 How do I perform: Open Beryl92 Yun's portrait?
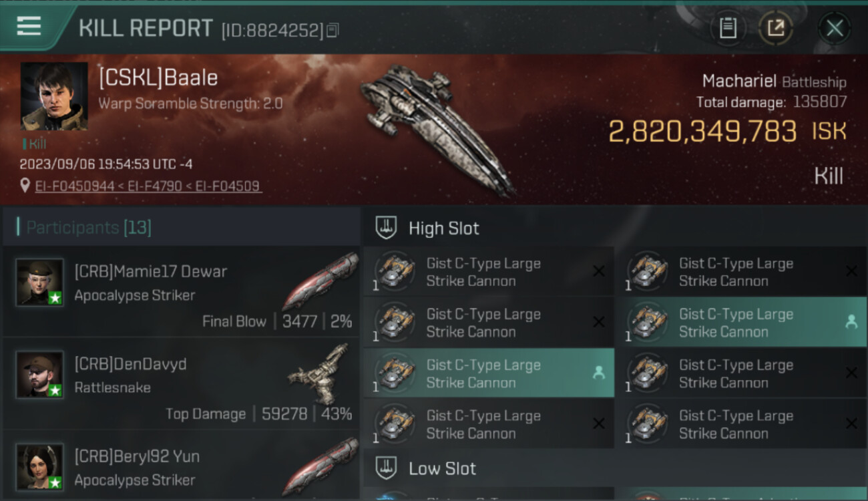40,466
